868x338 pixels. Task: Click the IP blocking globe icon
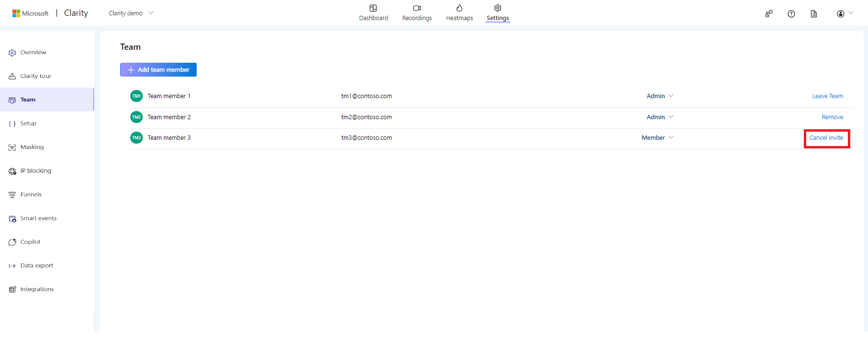[x=12, y=171]
